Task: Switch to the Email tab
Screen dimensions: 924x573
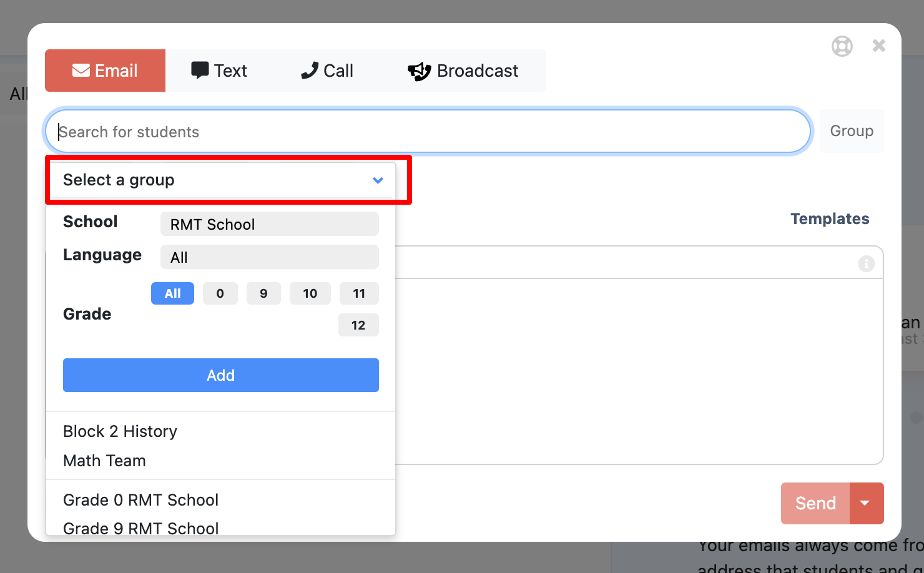Action: tap(105, 71)
